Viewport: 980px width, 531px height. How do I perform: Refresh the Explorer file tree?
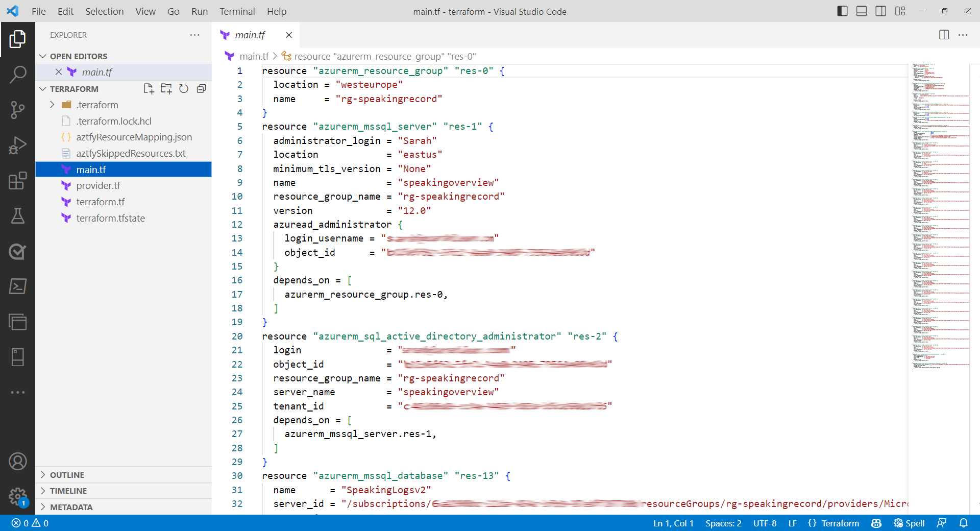point(184,88)
